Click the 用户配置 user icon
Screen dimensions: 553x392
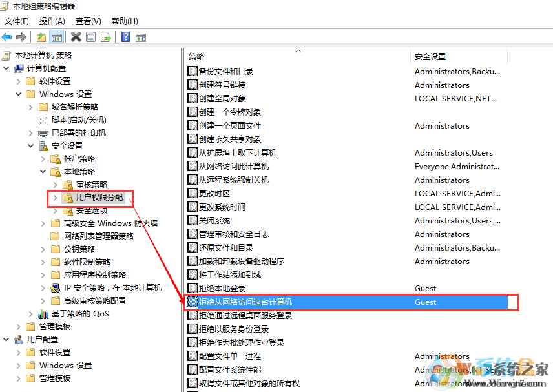click(18, 340)
